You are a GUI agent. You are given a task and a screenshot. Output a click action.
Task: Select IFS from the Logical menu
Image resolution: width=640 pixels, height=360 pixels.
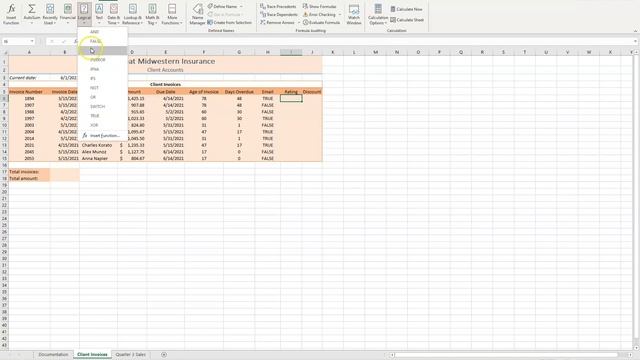[102, 78]
